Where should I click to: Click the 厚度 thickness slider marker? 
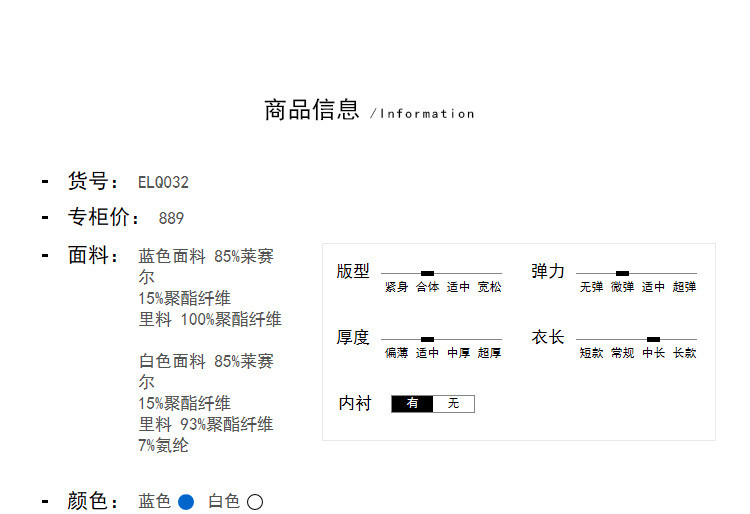coord(427,340)
